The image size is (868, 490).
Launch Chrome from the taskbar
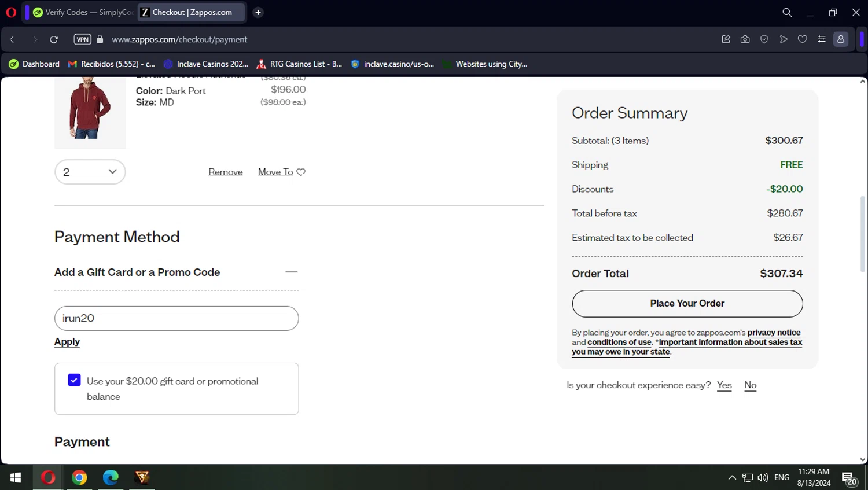79,477
